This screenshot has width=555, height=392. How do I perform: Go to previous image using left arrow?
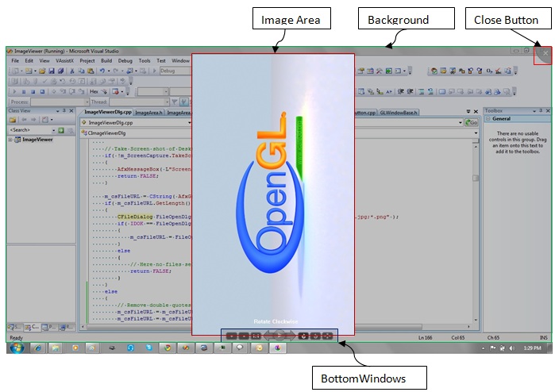click(269, 335)
